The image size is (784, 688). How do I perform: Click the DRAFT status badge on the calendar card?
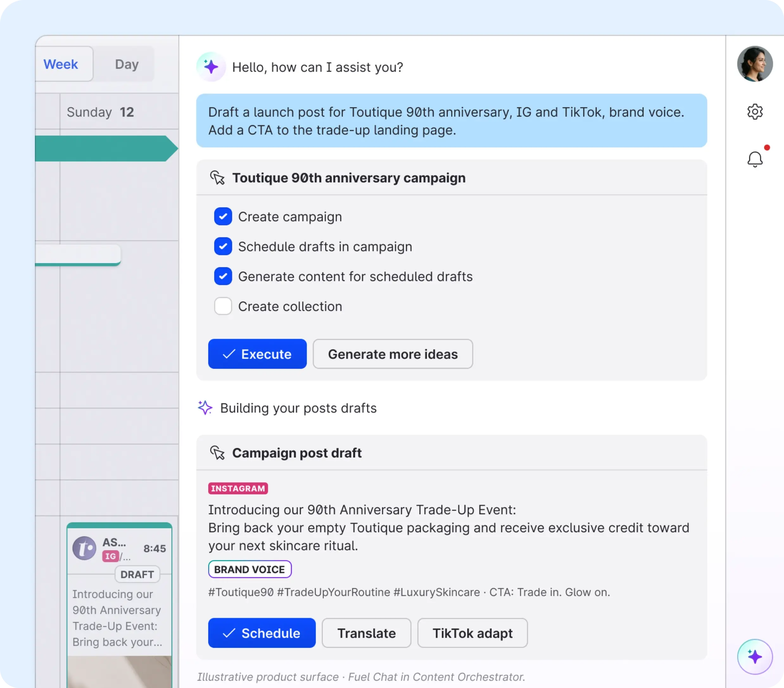click(x=137, y=574)
